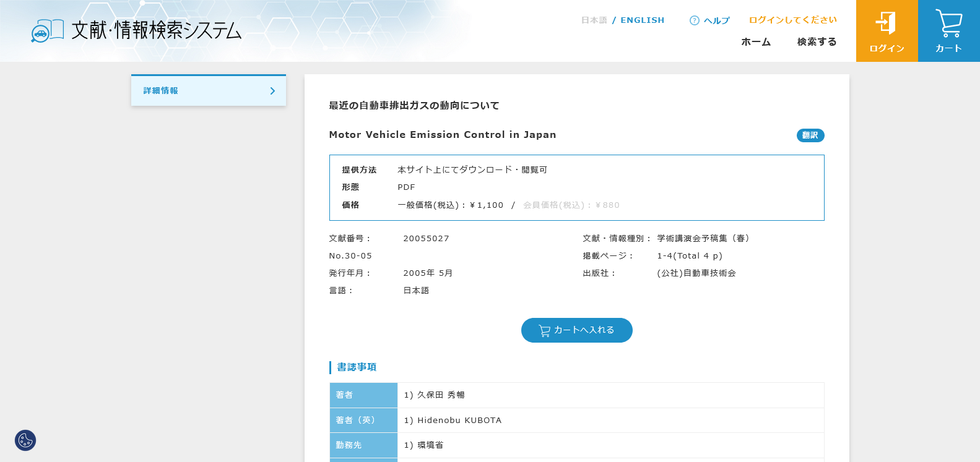Click the カートへ入れる button

(x=576, y=330)
